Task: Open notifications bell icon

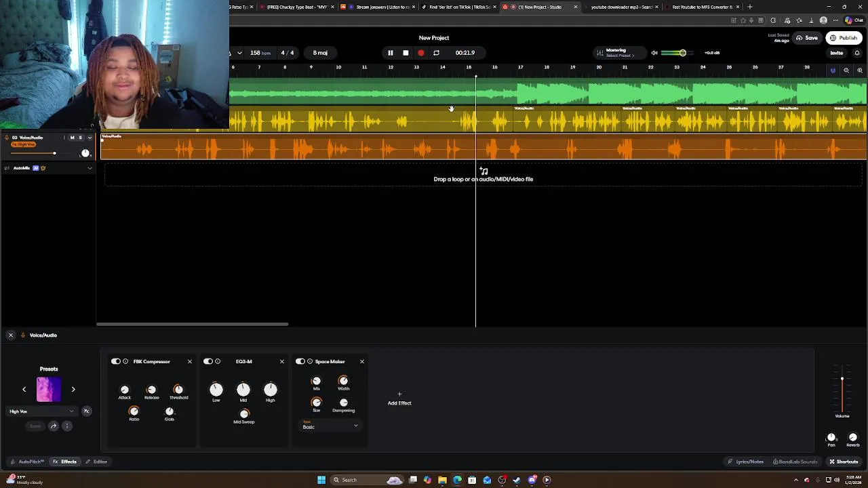Action: point(856,53)
